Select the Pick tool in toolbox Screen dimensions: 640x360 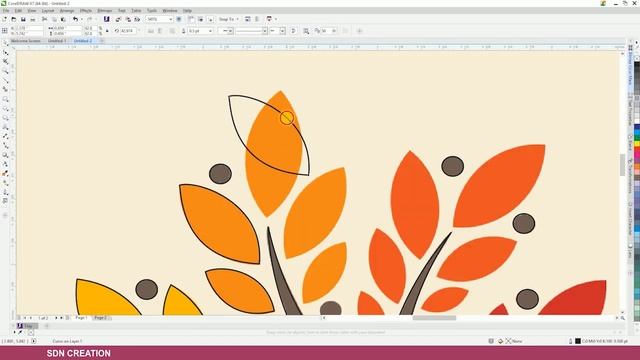(x=5, y=43)
